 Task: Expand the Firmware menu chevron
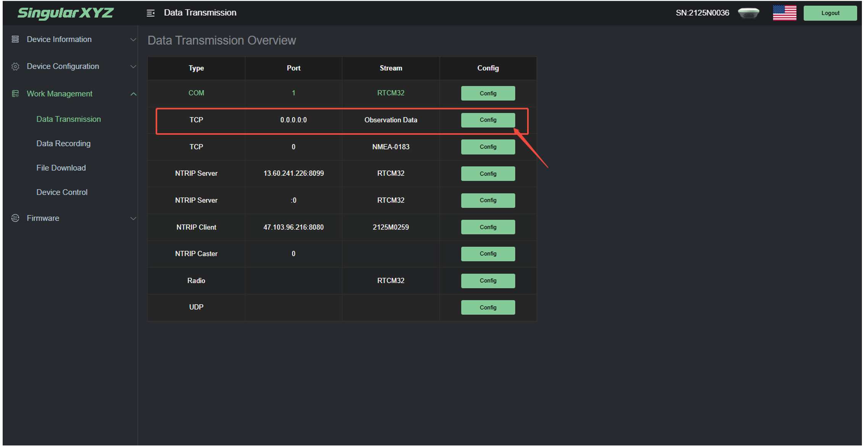[x=133, y=219]
